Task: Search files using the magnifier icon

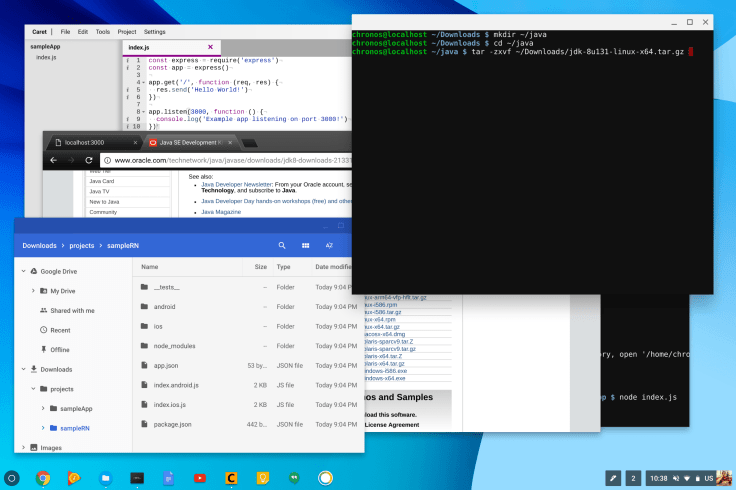Action: [280, 245]
